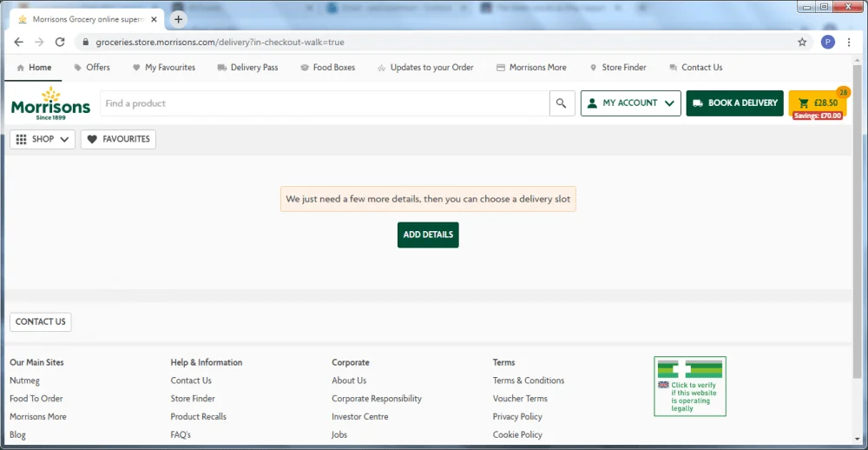This screenshot has height=450, width=868.
Task: Click the ADD DETAILS button
Action: point(428,235)
